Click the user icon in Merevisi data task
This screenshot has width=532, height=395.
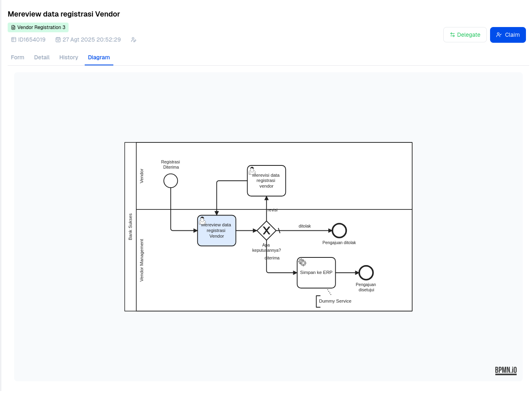pyautogui.click(x=252, y=171)
